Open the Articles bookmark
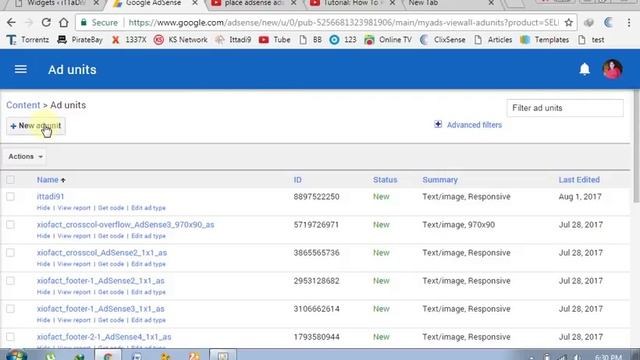The height and width of the screenshot is (360, 640). (493, 40)
